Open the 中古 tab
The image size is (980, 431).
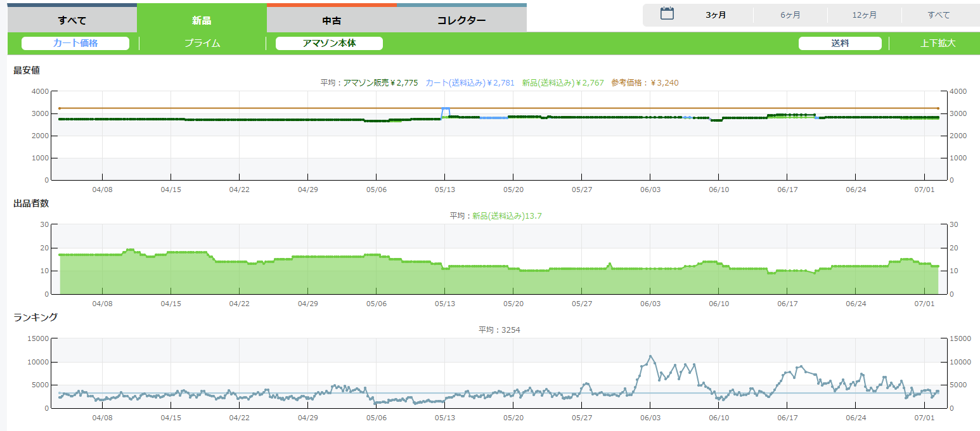(332, 20)
